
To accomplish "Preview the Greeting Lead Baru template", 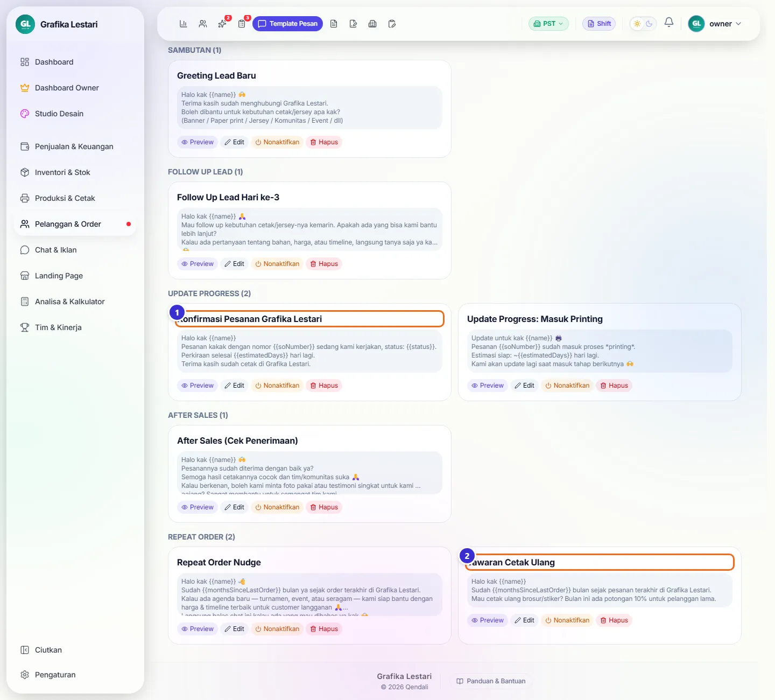I will pos(198,142).
